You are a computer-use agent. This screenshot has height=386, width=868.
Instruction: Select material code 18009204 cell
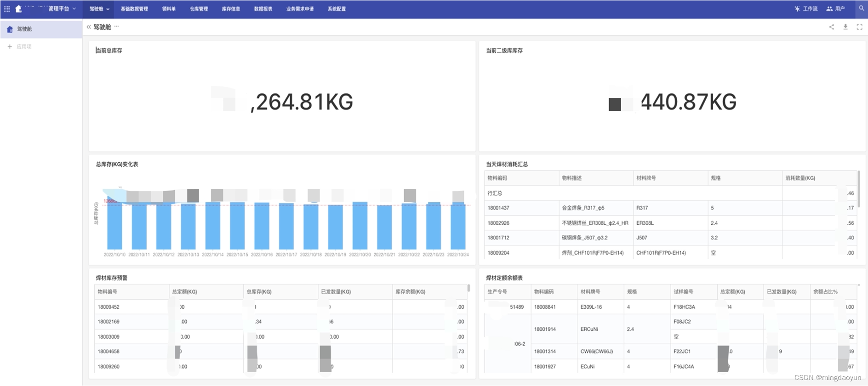pyautogui.click(x=522, y=253)
